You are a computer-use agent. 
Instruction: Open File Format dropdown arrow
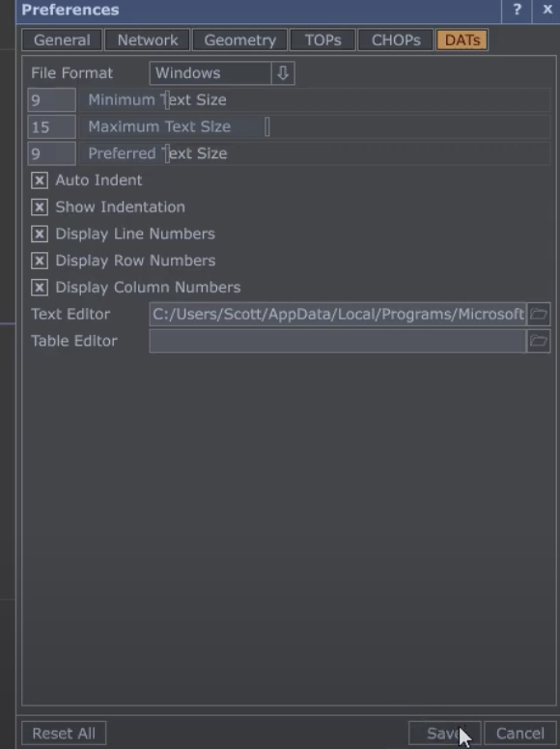283,73
